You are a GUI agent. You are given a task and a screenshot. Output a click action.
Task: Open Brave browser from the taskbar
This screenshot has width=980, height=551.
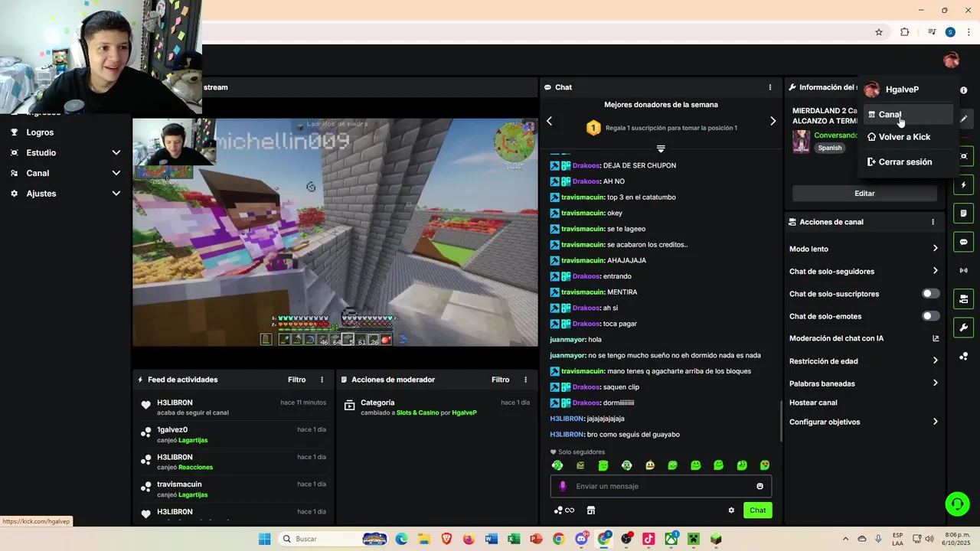(x=446, y=539)
